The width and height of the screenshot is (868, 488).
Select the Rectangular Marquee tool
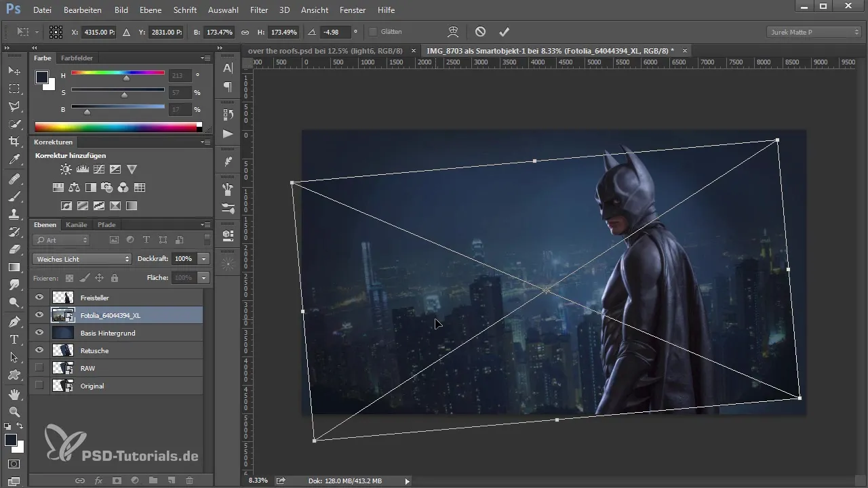(x=14, y=89)
